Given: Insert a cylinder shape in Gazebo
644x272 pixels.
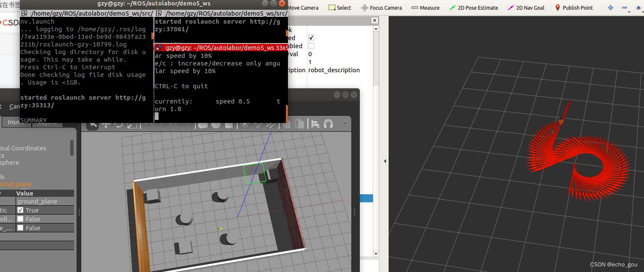Looking at the screenshot, I should click(x=229, y=125).
